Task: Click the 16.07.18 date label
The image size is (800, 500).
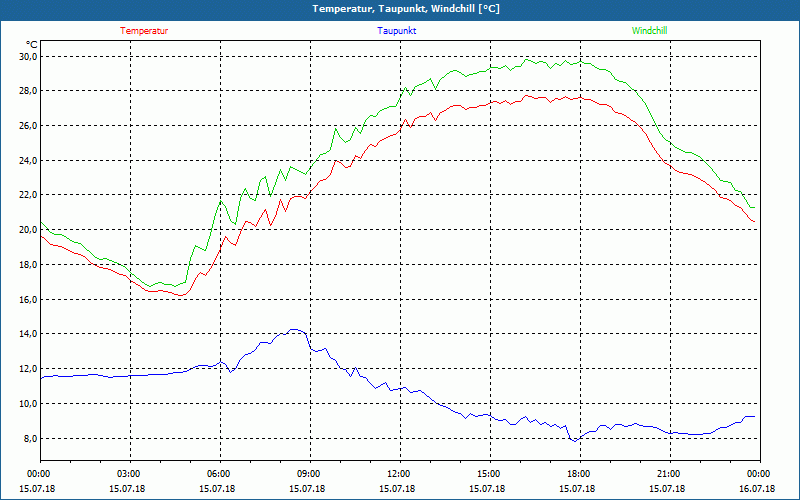Action: pyautogui.click(x=757, y=488)
